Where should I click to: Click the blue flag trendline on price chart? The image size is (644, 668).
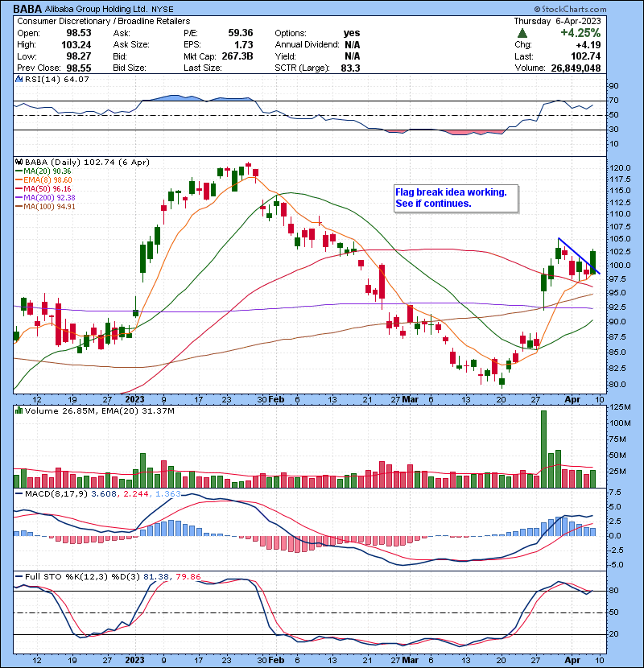click(579, 256)
